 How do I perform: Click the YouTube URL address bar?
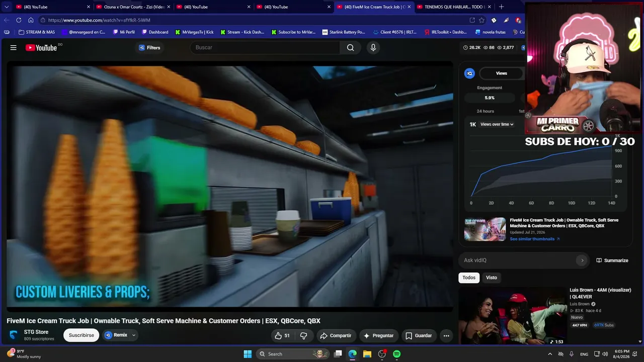252,20
